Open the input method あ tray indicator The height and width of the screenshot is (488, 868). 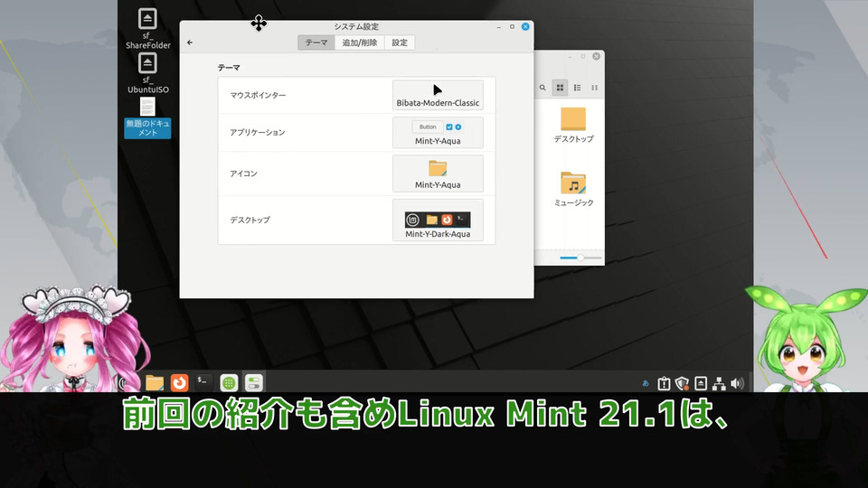(x=646, y=383)
